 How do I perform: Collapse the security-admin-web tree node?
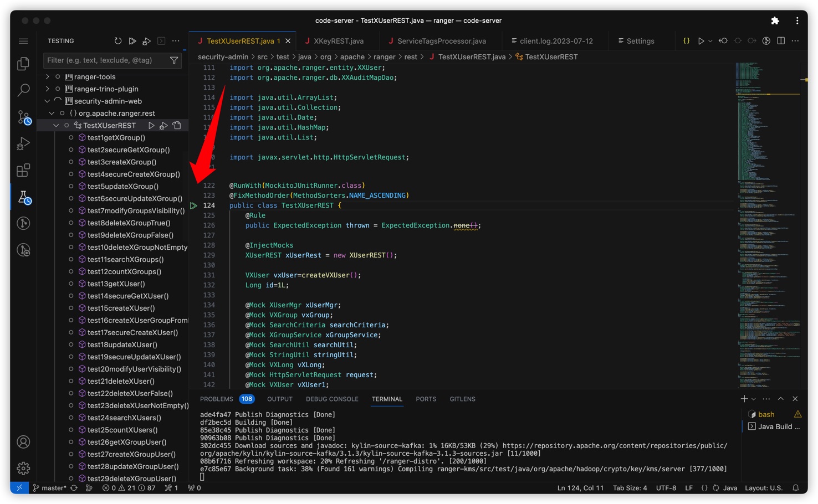click(48, 101)
